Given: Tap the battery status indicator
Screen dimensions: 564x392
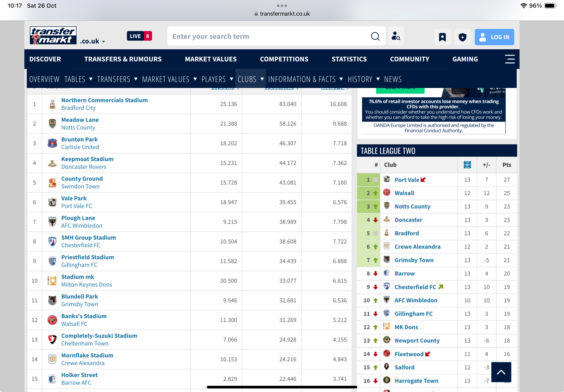Looking at the screenshot, I should [550, 6].
